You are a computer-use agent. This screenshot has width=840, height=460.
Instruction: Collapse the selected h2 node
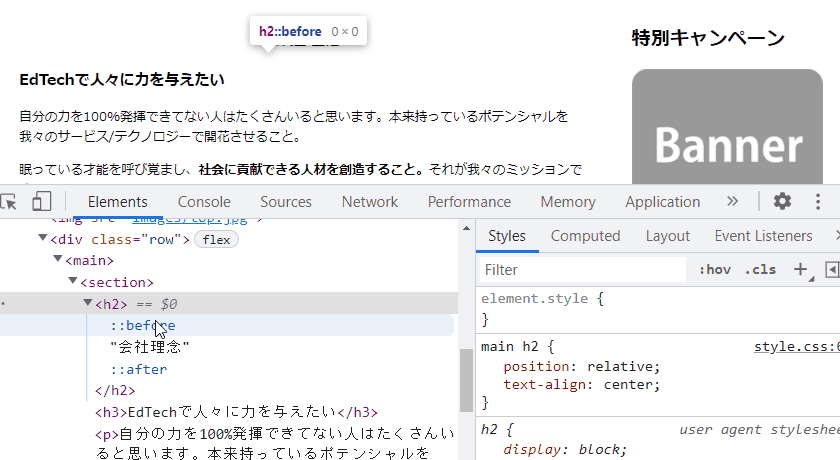pos(88,303)
